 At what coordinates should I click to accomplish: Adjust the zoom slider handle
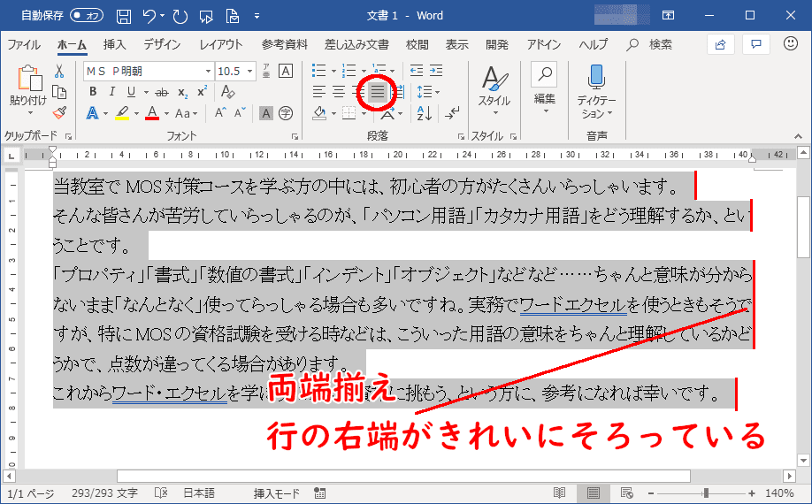point(705,493)
